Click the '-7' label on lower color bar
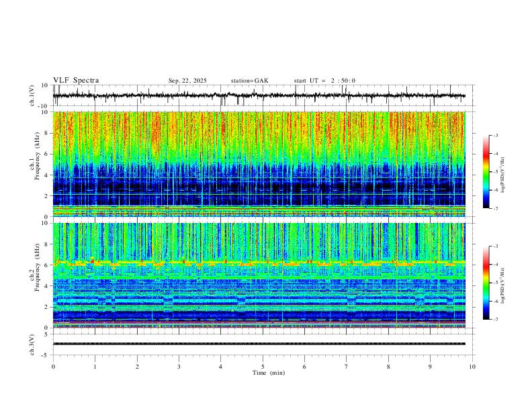 click(495, 320)
